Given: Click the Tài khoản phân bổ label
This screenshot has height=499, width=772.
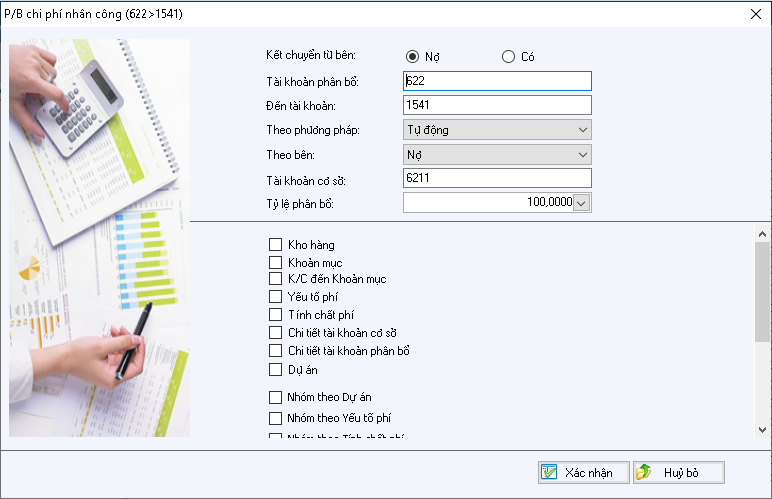Looking at the screenshot, I should point(312,82).
